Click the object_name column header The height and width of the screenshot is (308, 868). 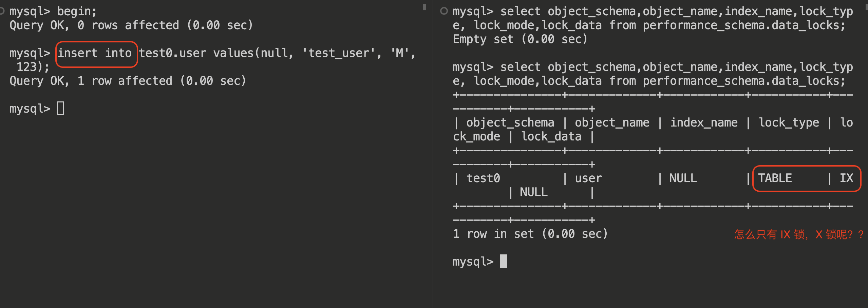(x=612, y=122)
